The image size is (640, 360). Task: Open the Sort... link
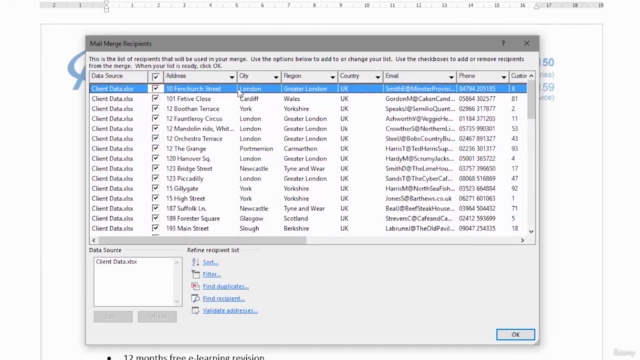point(211,262)
